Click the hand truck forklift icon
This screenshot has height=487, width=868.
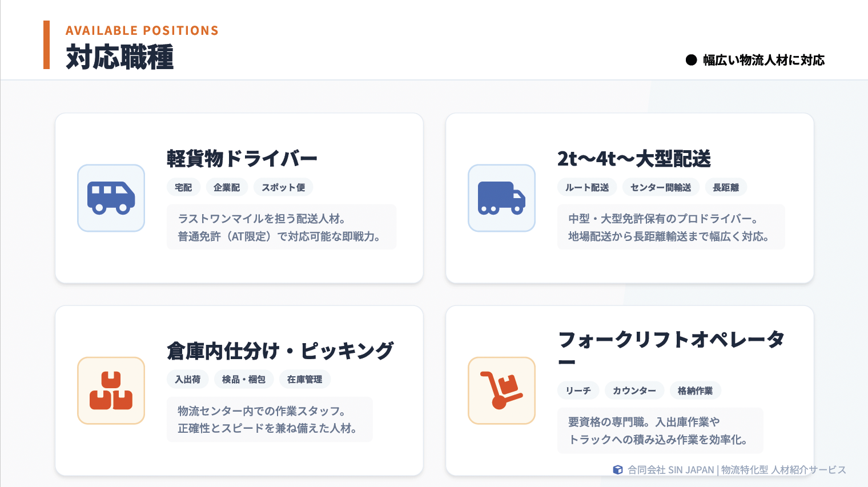coord(501,391)
